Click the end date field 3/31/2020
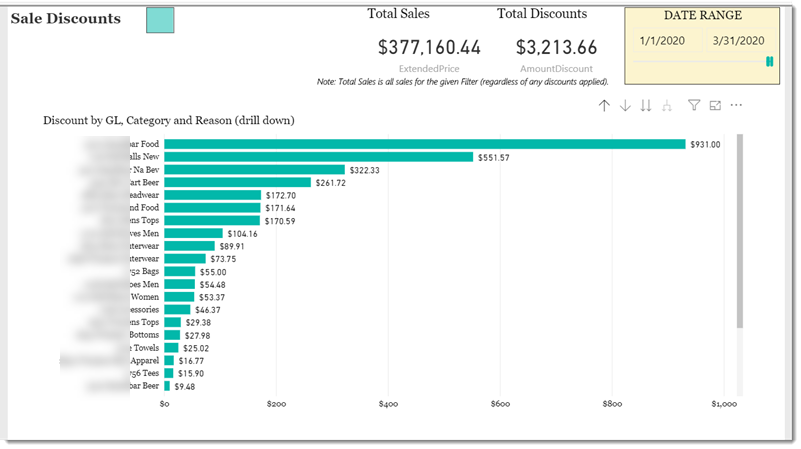Viewport: 801px width, 449px height. point(740,41)
